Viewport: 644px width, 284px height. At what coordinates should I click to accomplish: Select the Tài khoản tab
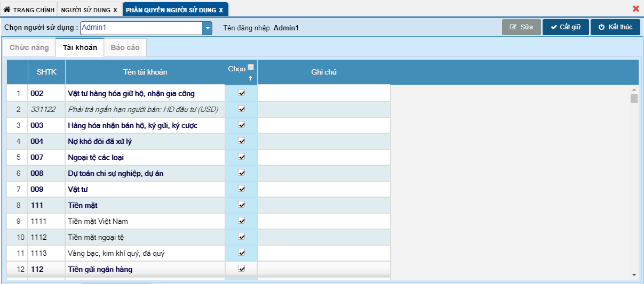[x=79, y=47]
